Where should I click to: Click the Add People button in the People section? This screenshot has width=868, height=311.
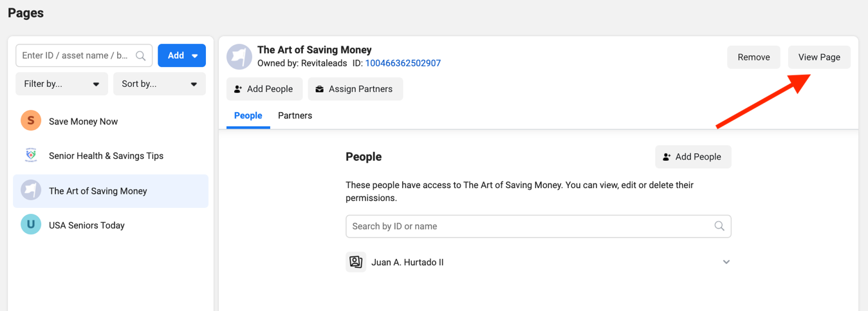[693, 156]
